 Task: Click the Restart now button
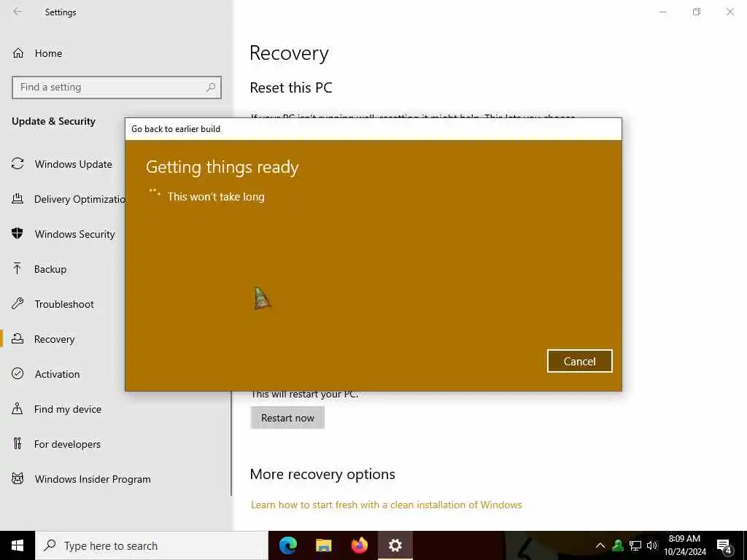pyautogui.click(x=287, y=418)
